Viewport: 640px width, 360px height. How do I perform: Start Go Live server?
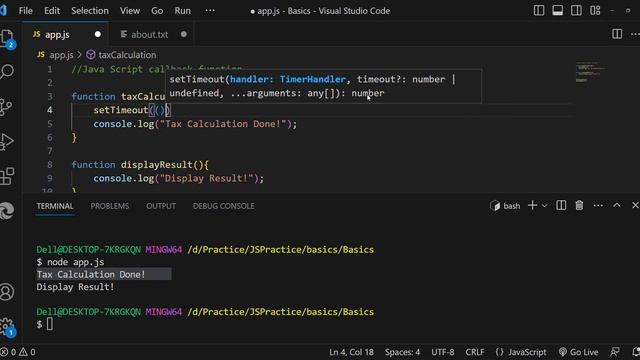(578, 352)
